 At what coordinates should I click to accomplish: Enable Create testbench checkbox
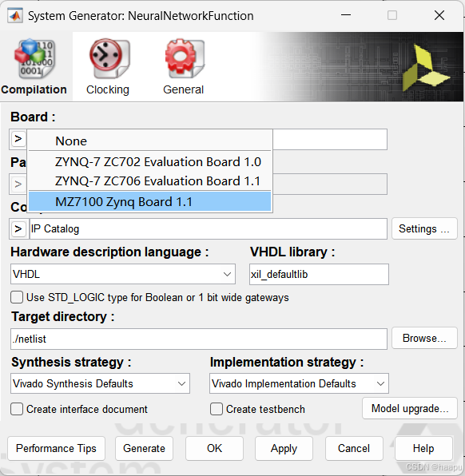point(217,409)
